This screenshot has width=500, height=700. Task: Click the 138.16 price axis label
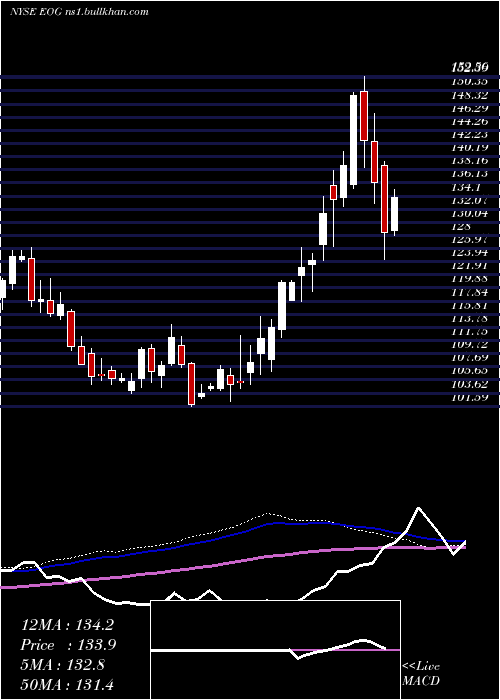(x=469, y=160)
